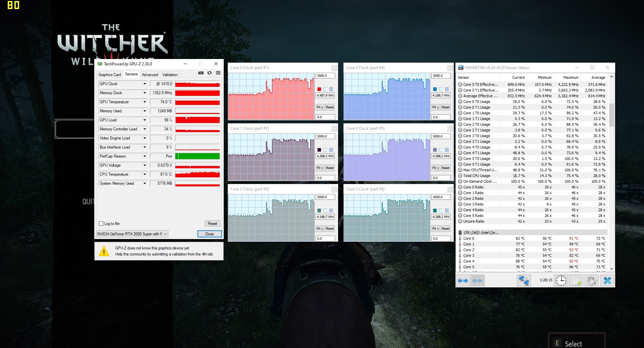The image size is (644, 348).
Task: Click Reset in Core 4 Clock graph
Action: 445,168
